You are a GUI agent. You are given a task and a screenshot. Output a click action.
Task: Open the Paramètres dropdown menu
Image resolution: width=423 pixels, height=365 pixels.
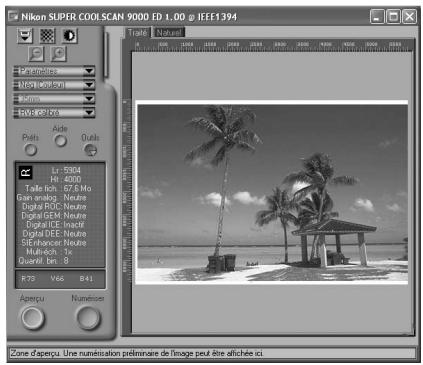[54, 71]
